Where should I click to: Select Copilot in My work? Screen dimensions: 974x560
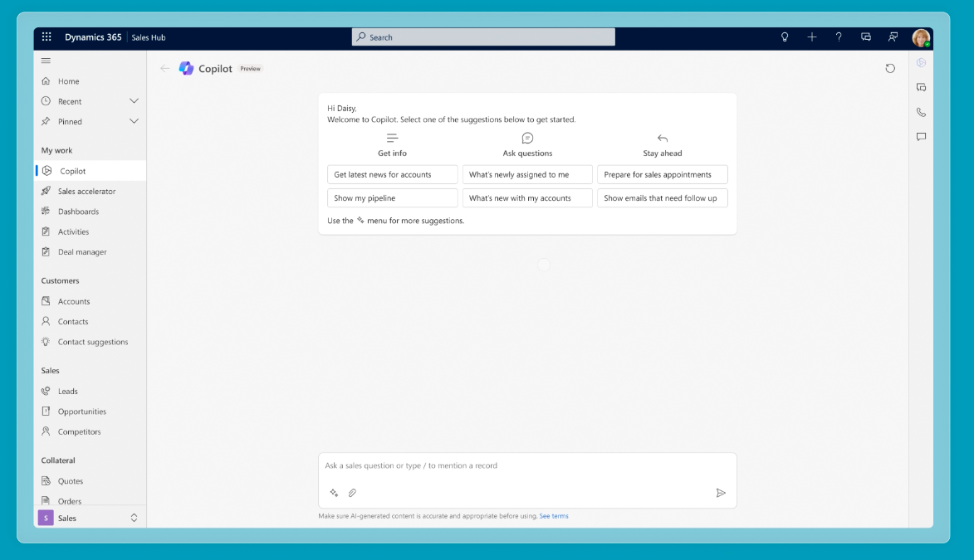(91, 171)
